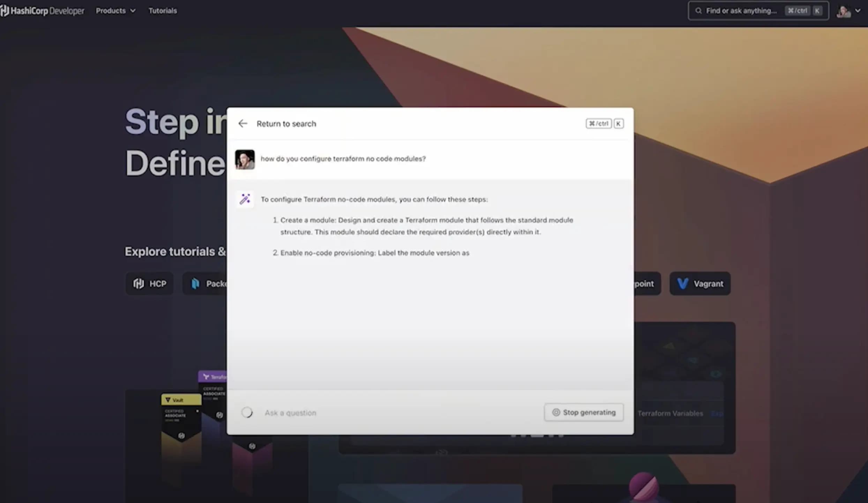868x503 pixels.
Task: Click the Packer product icon
Action: [x=195, y=284]
